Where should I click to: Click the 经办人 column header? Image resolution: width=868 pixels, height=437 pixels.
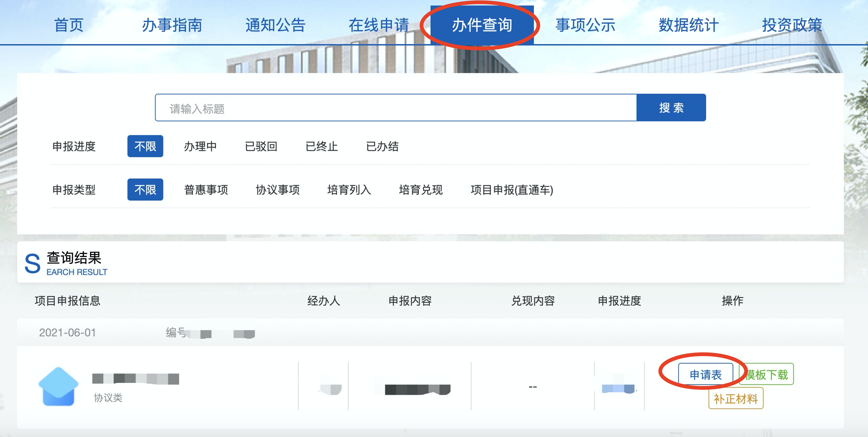pos(324,301)
